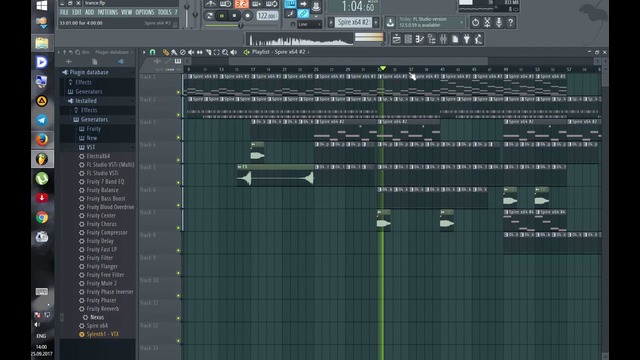The image size is (640, 360).
Task: Toggle the countdown before recording button
Action: pos(241,4)
